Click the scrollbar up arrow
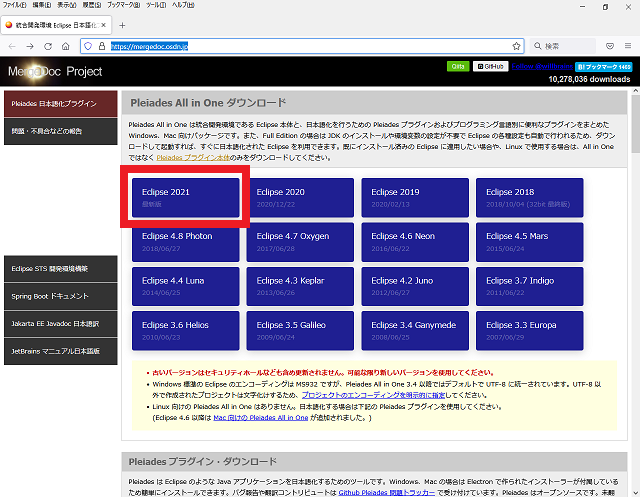 pos(636,91)
